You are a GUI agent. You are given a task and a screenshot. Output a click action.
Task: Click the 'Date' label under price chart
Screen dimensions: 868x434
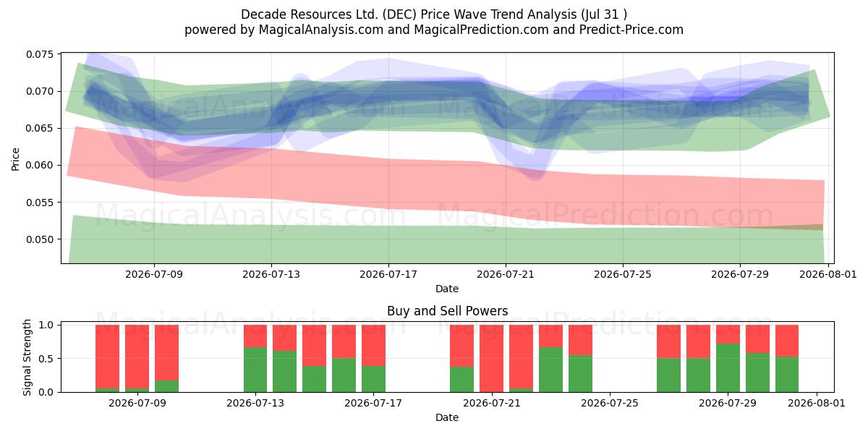[x=447, y=289]
